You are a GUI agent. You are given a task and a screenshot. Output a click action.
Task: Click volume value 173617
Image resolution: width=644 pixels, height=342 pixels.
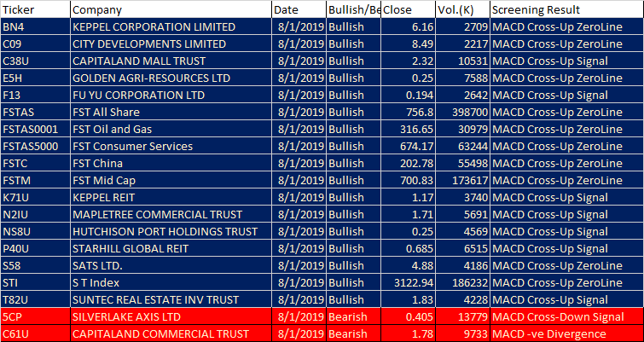point(462,180)
